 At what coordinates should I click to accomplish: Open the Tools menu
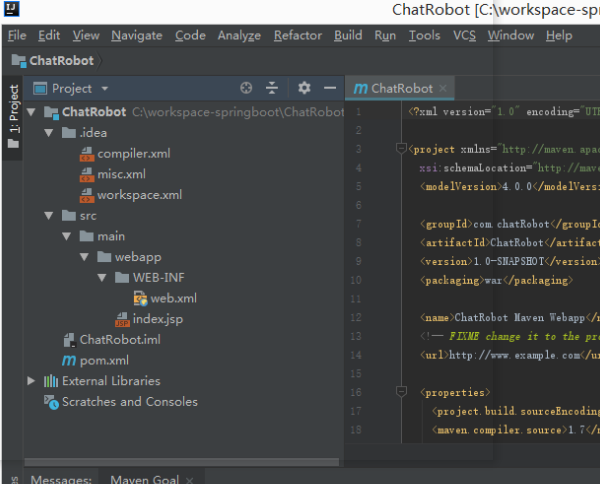click(424, 36)
